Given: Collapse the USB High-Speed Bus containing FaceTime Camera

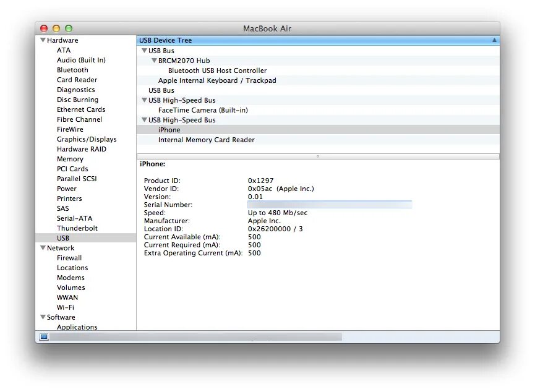Looking at the screenshot, I should (144, 100).
